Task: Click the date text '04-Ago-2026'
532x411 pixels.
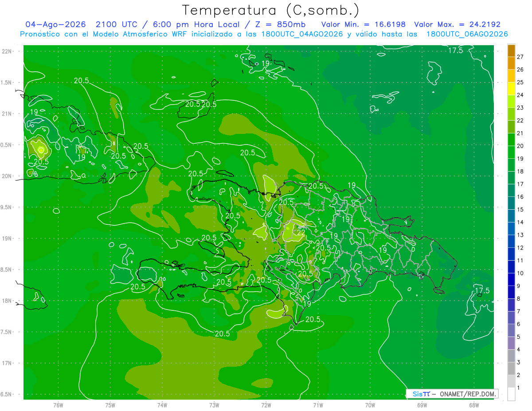Action: coord(55,24)
